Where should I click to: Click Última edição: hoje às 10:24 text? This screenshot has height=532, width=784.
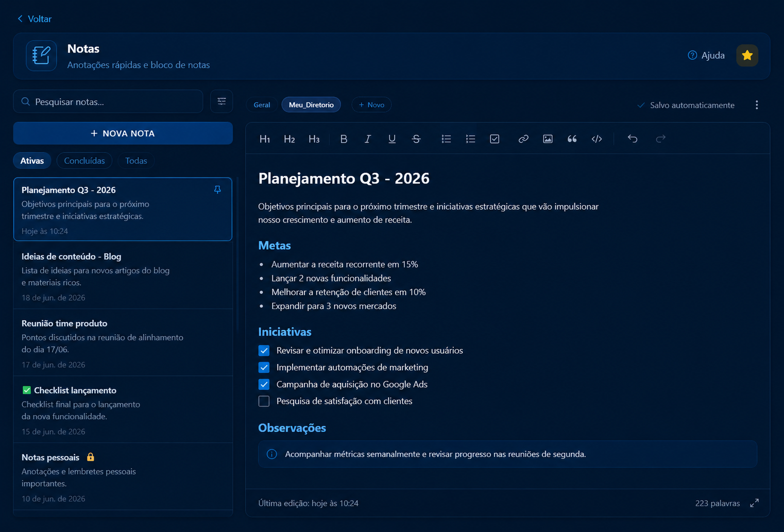pyautogui.click(x=309, y=503)
